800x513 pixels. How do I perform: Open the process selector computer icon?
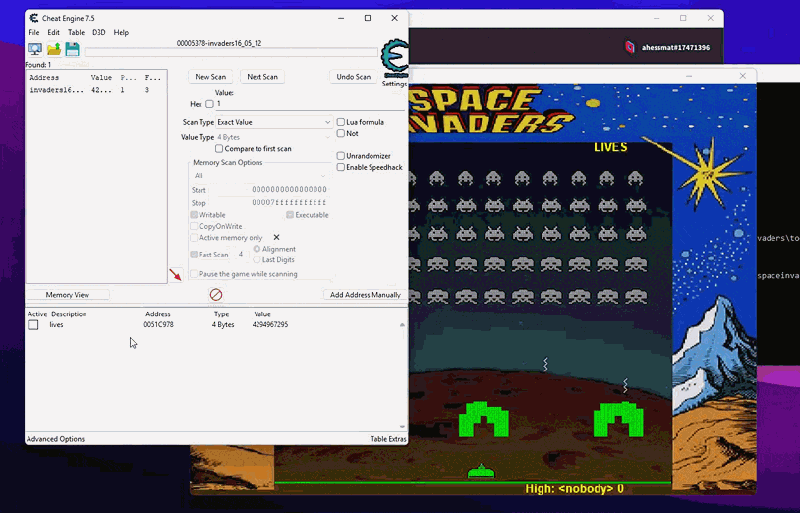(35, 49)
